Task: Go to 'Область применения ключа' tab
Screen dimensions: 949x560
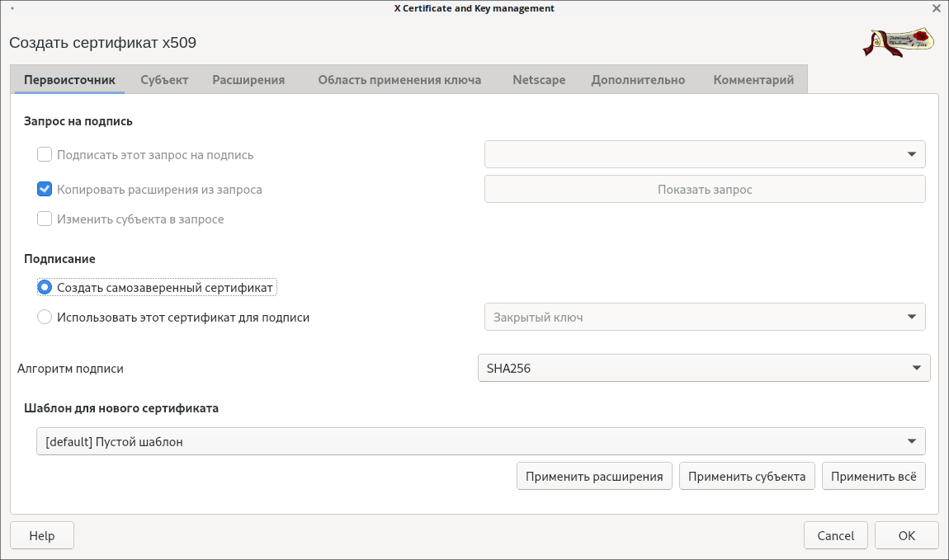Action: [399, 80]
